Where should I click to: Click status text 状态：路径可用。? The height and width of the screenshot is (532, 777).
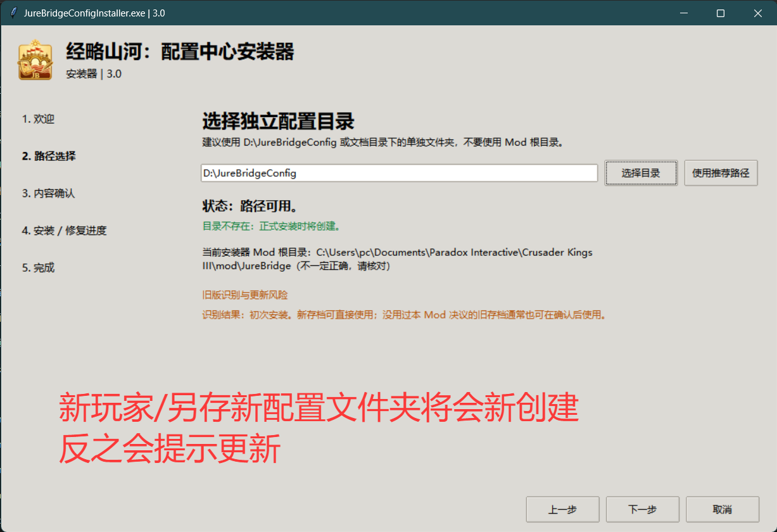[250, 206]
